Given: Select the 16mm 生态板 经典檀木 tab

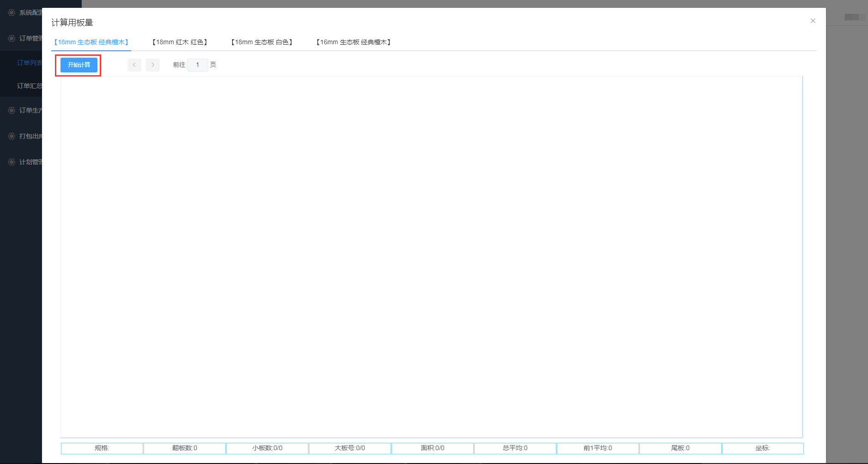Looking at the screenshot, I should (x=354, y=42).
